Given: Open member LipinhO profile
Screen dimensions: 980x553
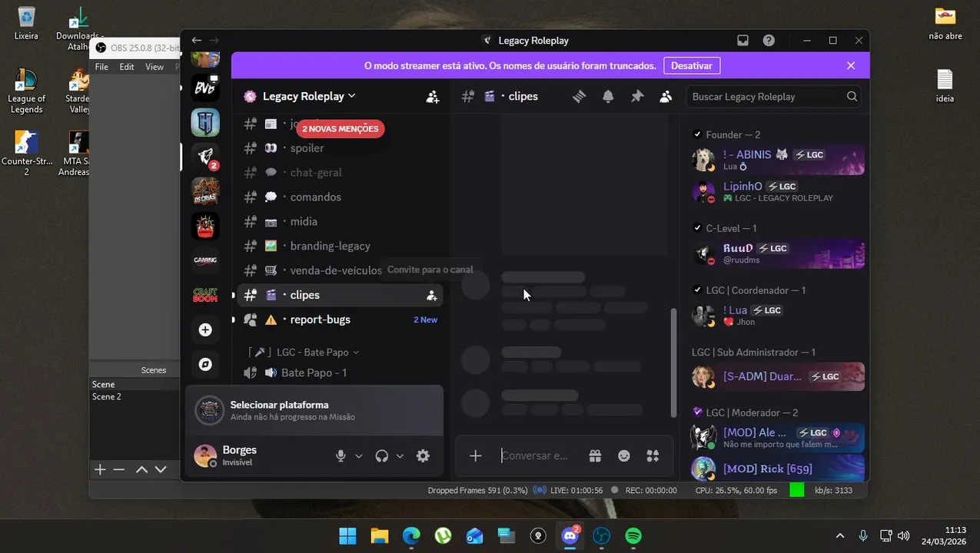Looking at the screenshot, I should tap(777, 191).
